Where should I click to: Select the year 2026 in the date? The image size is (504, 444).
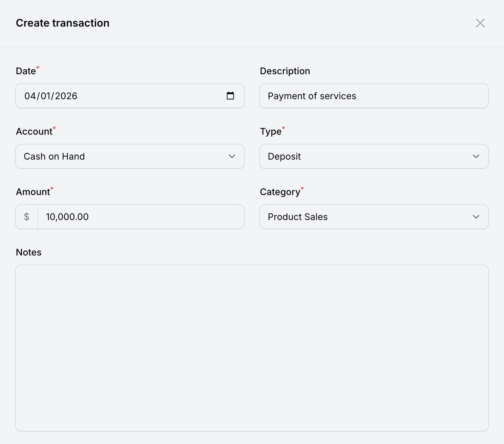(x=66, y=96)
